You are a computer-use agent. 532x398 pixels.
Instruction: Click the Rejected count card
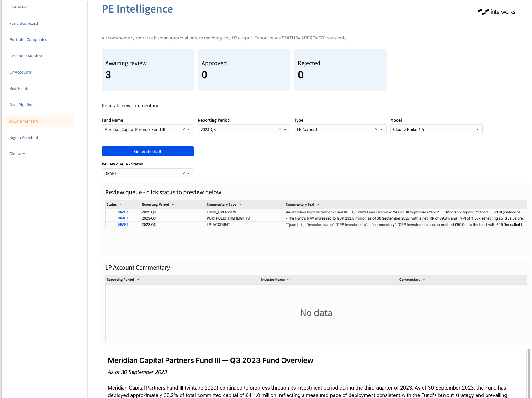(340, 70)
